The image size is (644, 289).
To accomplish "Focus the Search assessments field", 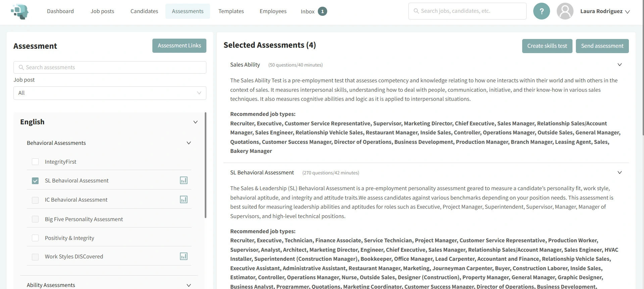I will (x=110, y=67).
